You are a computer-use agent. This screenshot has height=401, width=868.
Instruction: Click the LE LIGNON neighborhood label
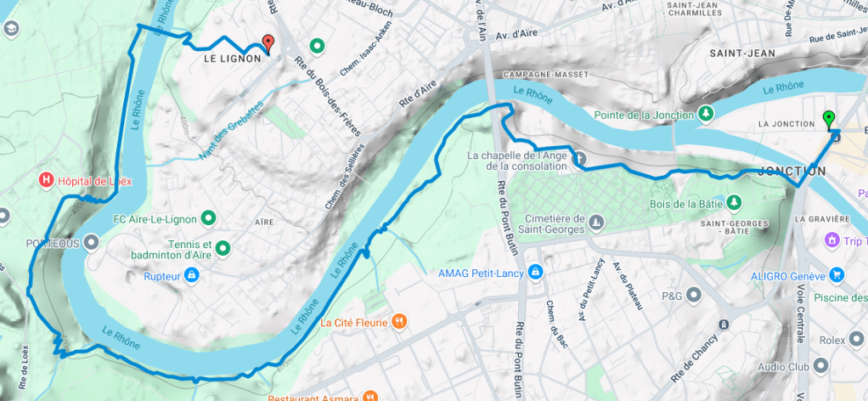232,58
